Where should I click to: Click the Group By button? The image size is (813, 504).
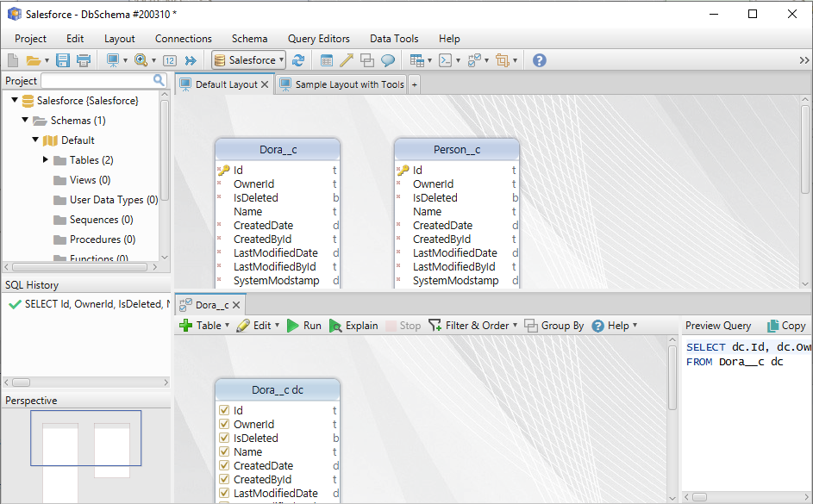coord(553,326)
